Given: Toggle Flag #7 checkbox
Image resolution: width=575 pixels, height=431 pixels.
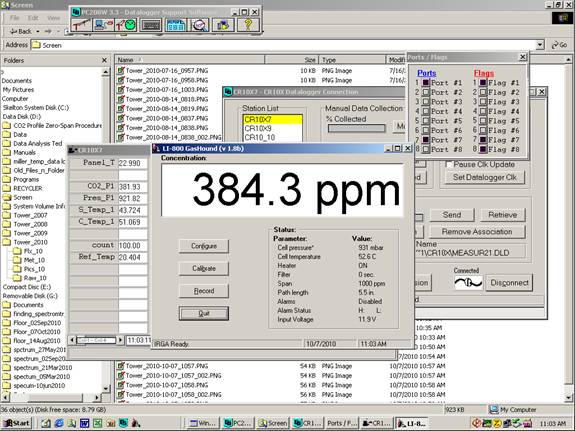Looking at the screenshot, I should (x=483, y=140).
